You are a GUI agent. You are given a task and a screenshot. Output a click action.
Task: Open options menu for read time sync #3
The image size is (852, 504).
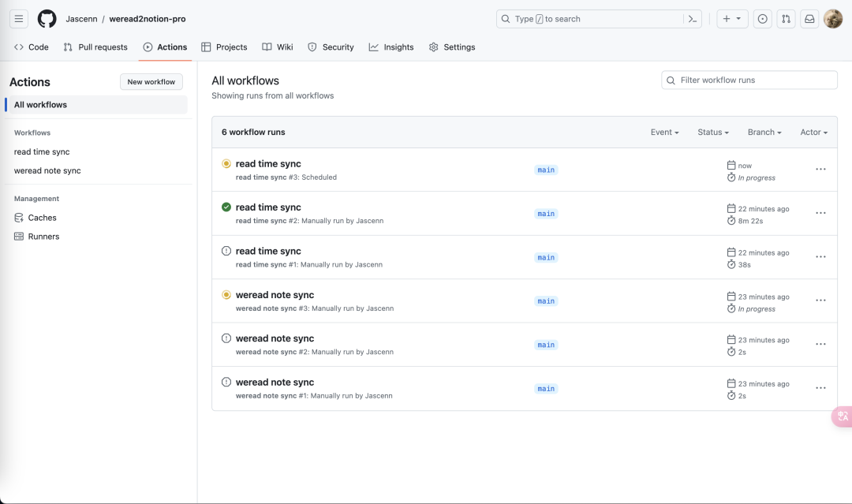pos(820,170)
